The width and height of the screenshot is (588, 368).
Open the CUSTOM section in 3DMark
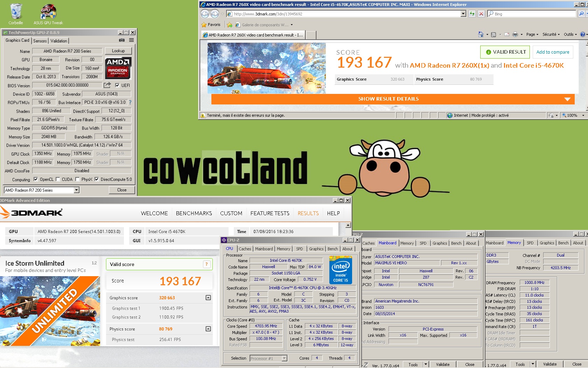(x=231, y=213)
